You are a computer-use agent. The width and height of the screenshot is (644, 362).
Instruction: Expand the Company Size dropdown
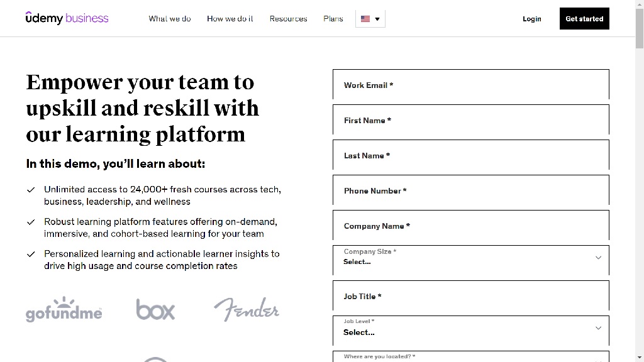470,260
